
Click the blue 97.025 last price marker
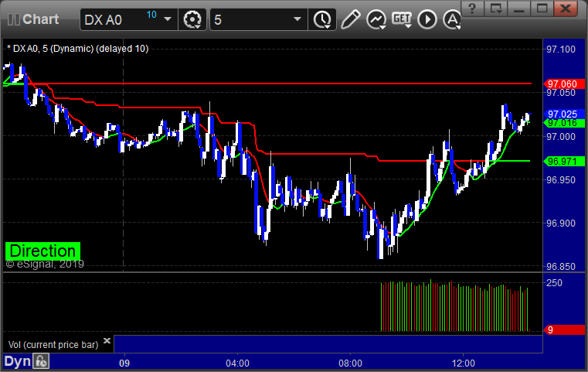click(x=564, y=114)
